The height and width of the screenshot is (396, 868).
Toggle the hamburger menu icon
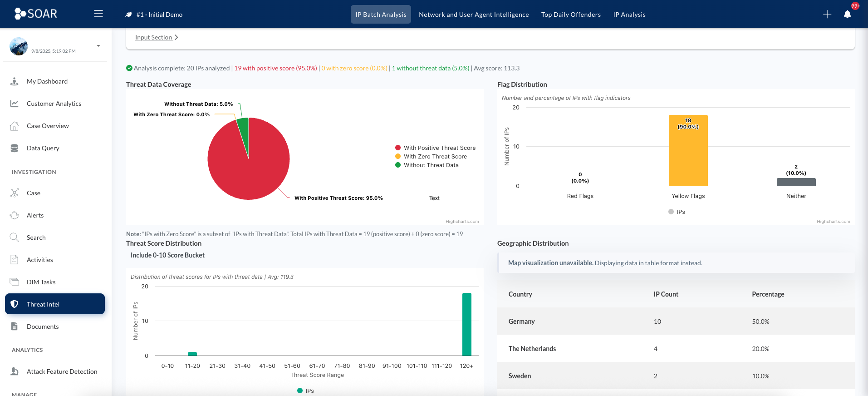98,14
